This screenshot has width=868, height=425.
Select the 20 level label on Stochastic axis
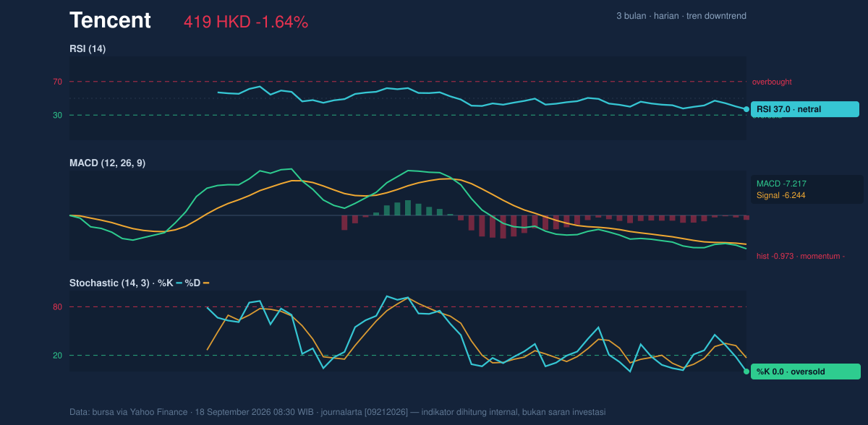click(57, 356)
